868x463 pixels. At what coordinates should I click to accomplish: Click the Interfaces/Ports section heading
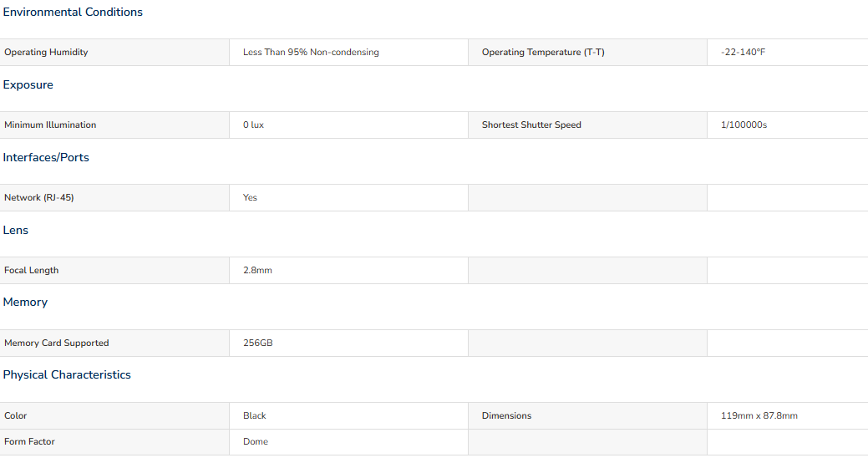(46, 157)
